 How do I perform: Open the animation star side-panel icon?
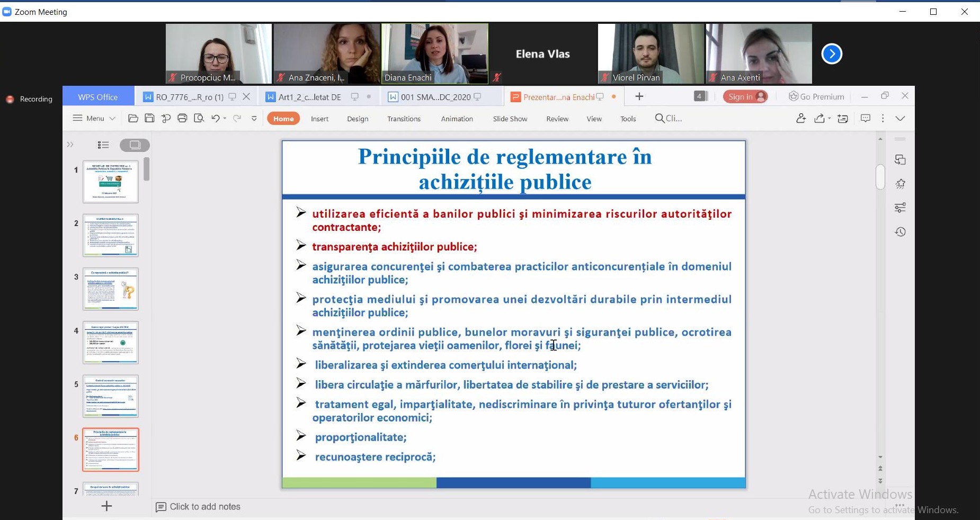click(x=900, y=184)
